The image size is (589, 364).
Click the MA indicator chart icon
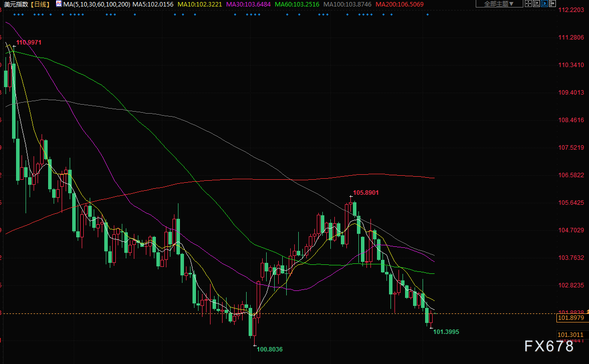tap(59, 4)
